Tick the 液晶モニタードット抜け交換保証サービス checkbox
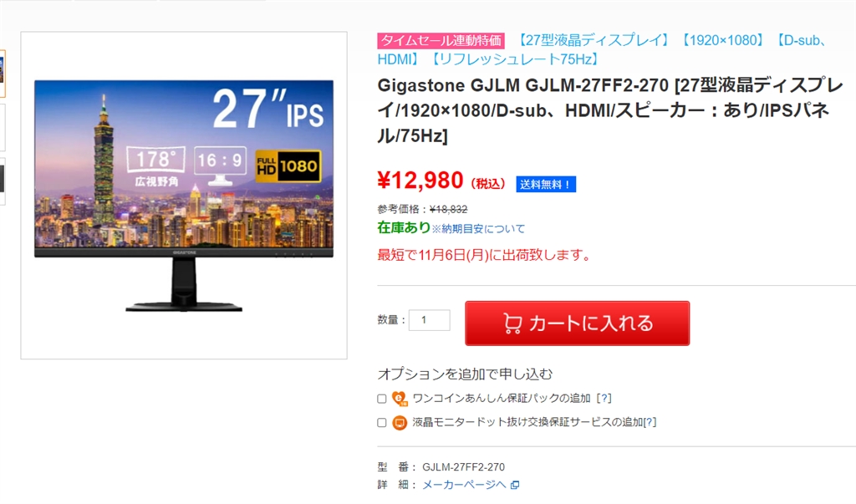 (381, 423)
